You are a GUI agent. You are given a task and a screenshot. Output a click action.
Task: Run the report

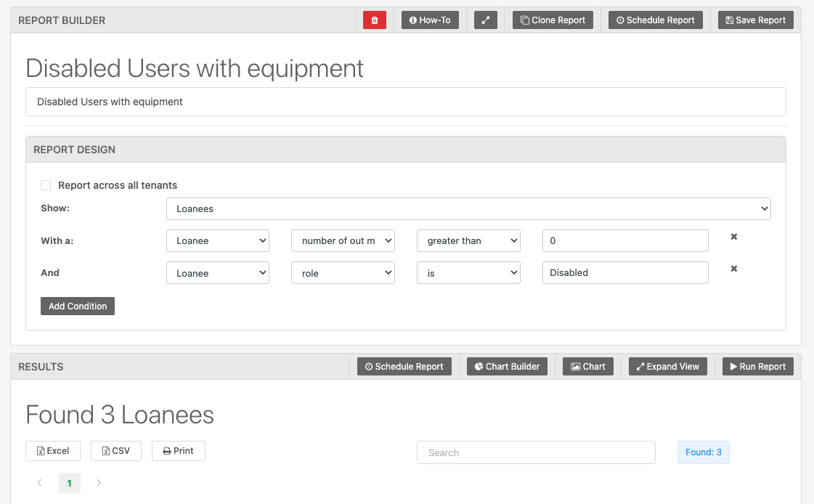point(757,366)
